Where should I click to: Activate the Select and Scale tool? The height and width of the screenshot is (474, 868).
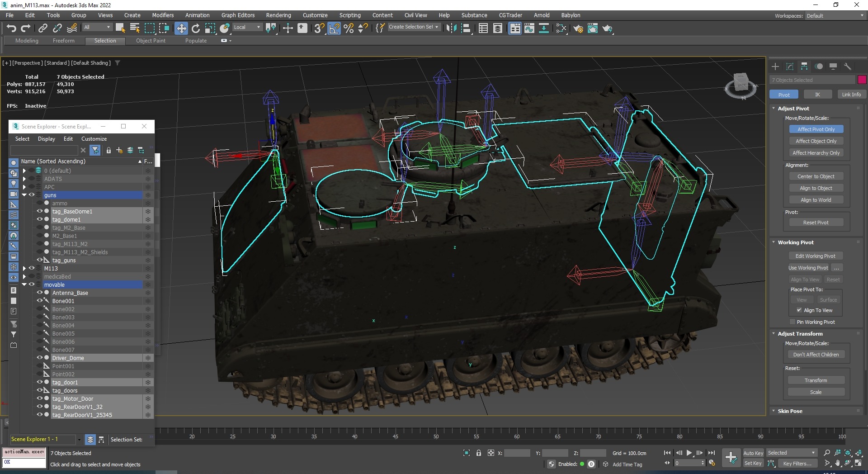[210, 28]
